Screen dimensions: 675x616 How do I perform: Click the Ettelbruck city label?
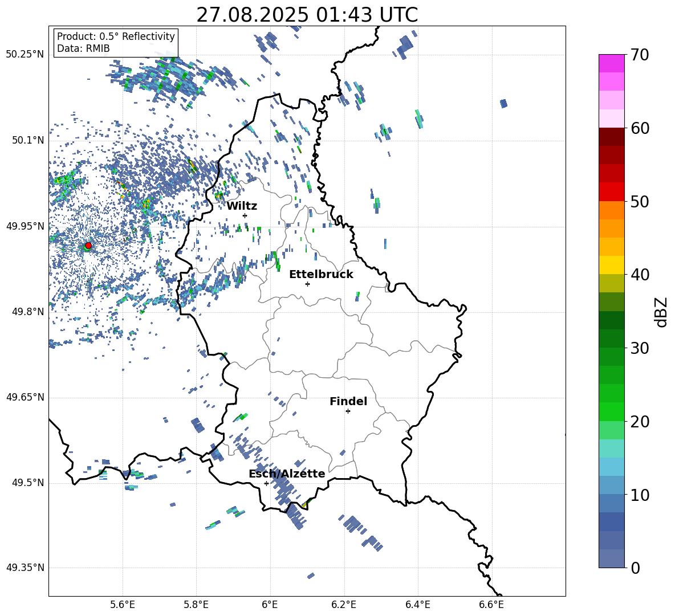pos(321,275)
